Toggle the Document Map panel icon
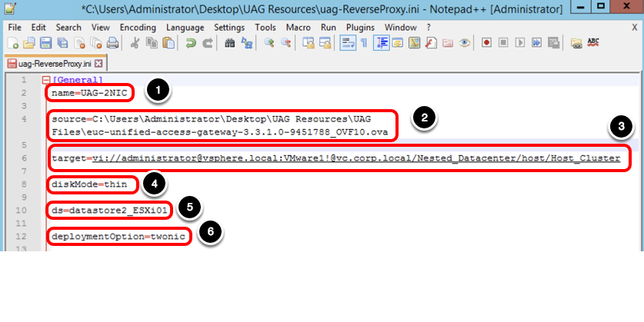Screen dimensions: 644x322 [x=414, y=43]
